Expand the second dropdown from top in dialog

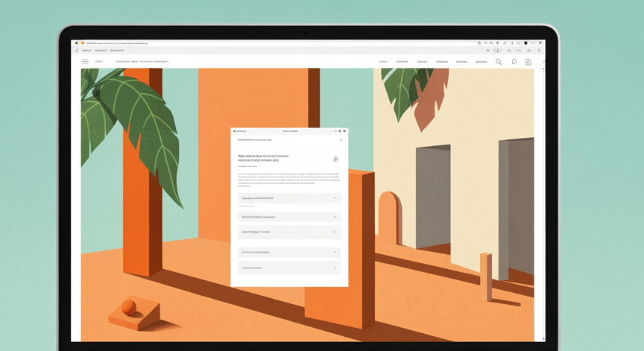pyautogui.click(x=289, y=217)
